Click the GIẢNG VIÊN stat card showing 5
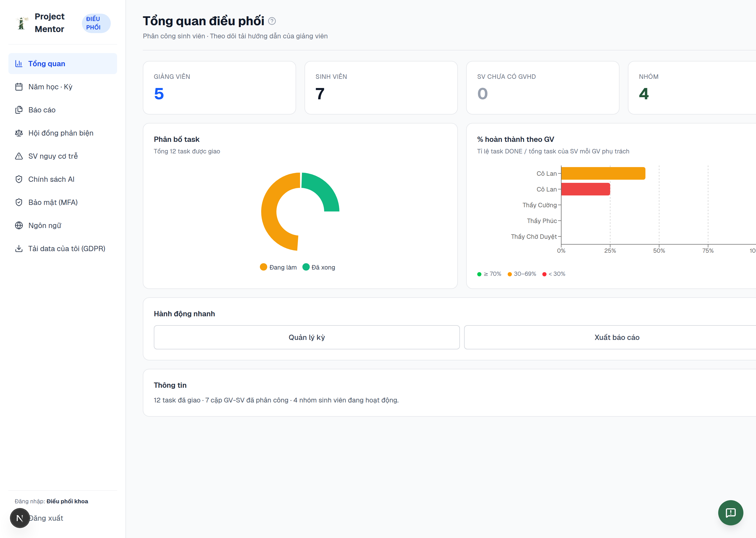 [219, 88]
